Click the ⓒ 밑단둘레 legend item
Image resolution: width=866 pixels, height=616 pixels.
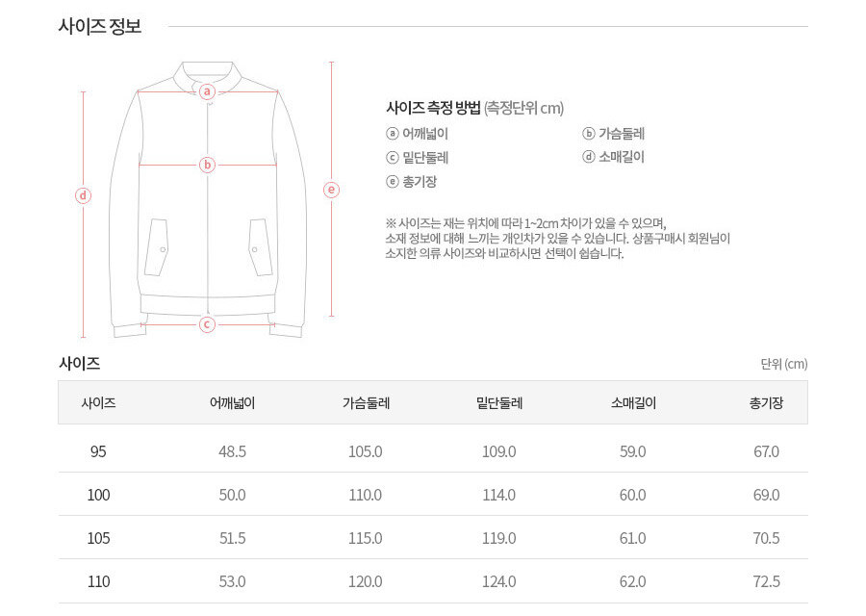pos(417,157)
